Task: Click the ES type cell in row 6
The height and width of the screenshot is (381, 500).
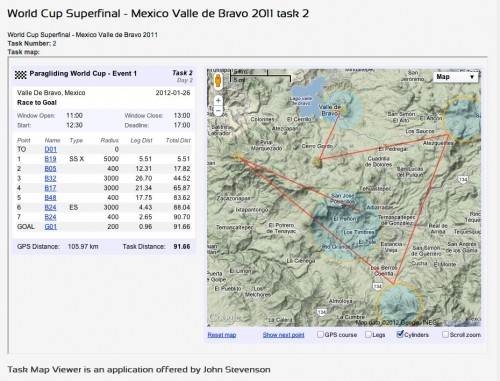Action: point(74,207)
